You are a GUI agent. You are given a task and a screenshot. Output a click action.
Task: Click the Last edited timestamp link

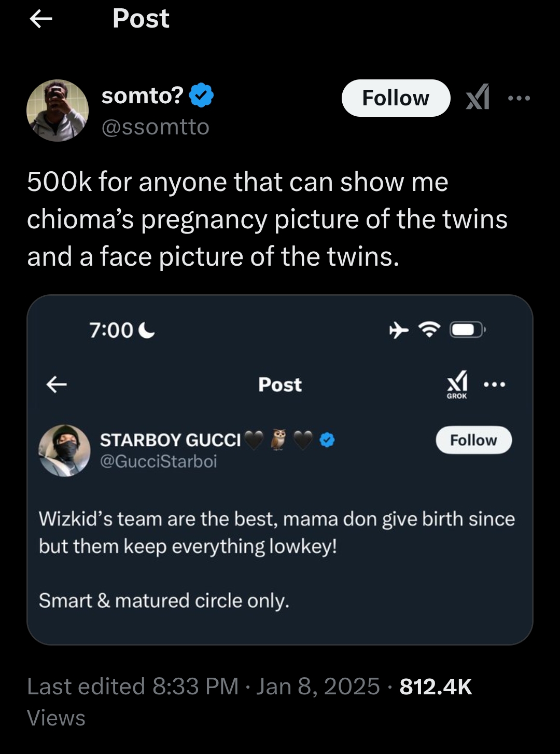[x=203, y=686]
